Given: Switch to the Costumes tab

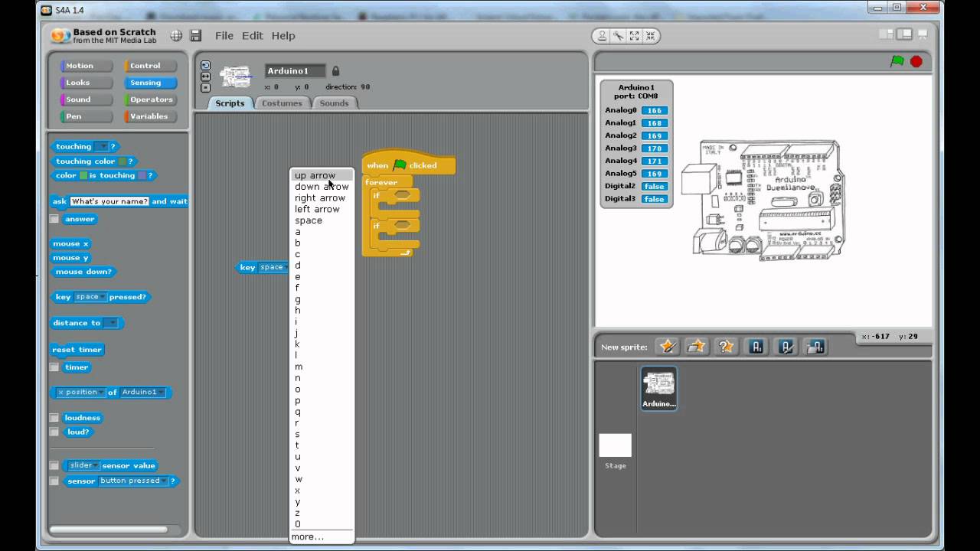Looking at the screenshot, I should click(x=282, y=103).
